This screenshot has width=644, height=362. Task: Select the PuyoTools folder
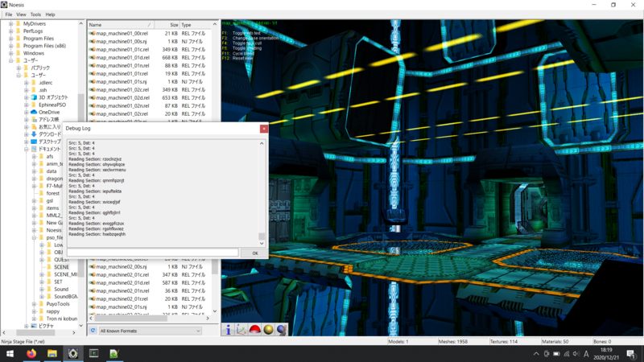tap(58, 304)
